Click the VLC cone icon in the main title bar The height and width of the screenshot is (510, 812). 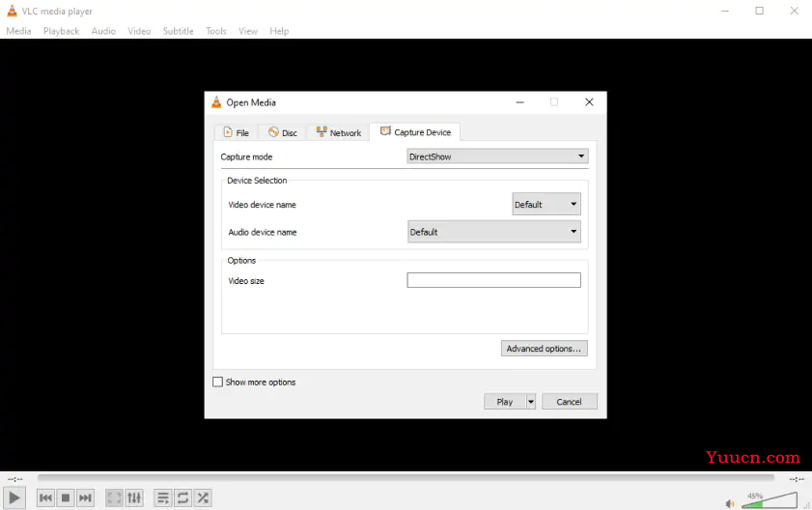(x=12, y=11)
